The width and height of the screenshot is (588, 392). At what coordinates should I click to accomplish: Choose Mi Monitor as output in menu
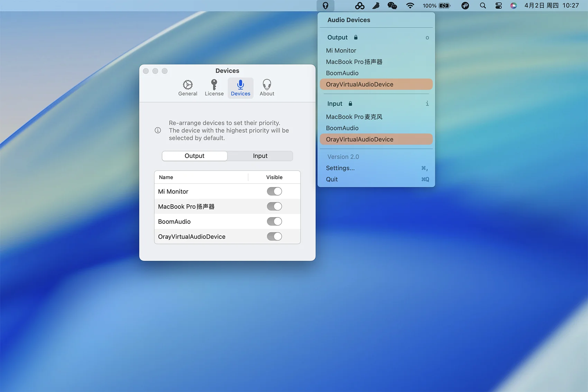pyautogui.click(x=341, y=50)
